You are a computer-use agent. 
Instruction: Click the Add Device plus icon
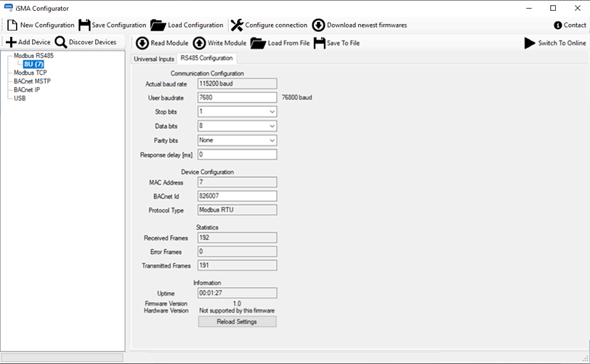coord(11,43)
